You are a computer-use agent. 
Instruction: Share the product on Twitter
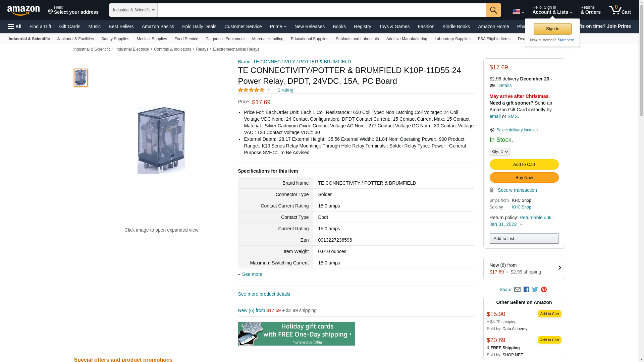535,290
